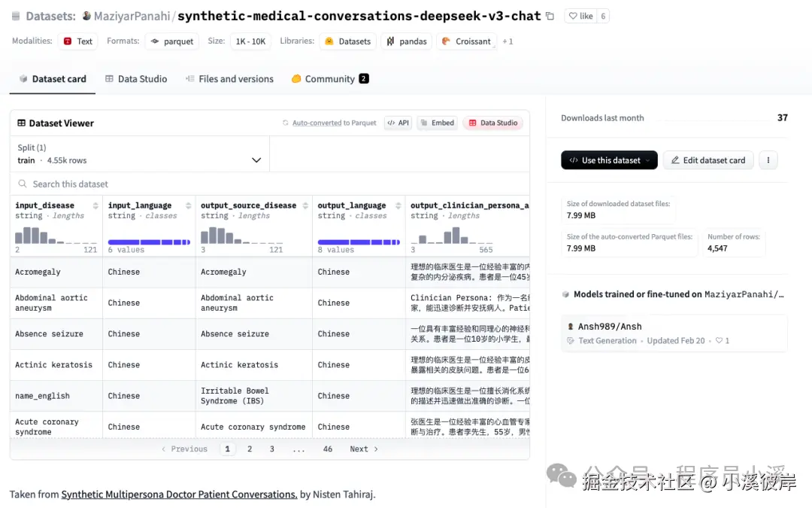The height and width of the screenshot is (508, 812).
Task: Expand the +1 libraries chip
Action: coord(507,41)
